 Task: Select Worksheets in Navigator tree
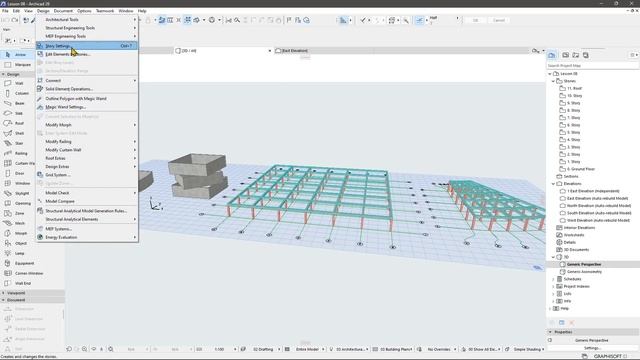573,235
